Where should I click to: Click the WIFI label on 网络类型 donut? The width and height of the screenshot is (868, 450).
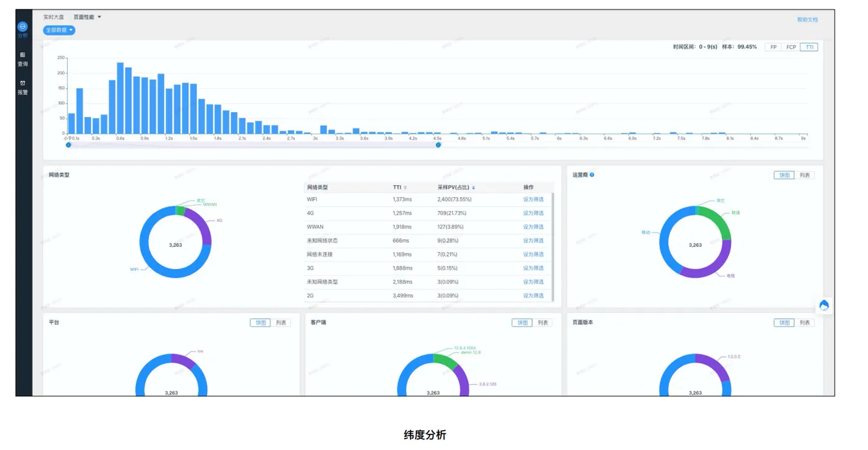tap(134, 270)
